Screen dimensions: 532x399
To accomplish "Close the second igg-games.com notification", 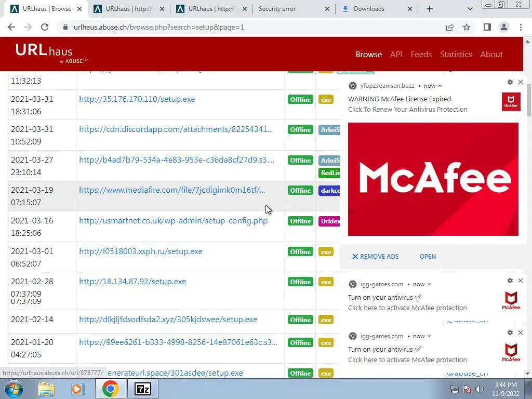I will pyautogui.click(x=521, y=332).
